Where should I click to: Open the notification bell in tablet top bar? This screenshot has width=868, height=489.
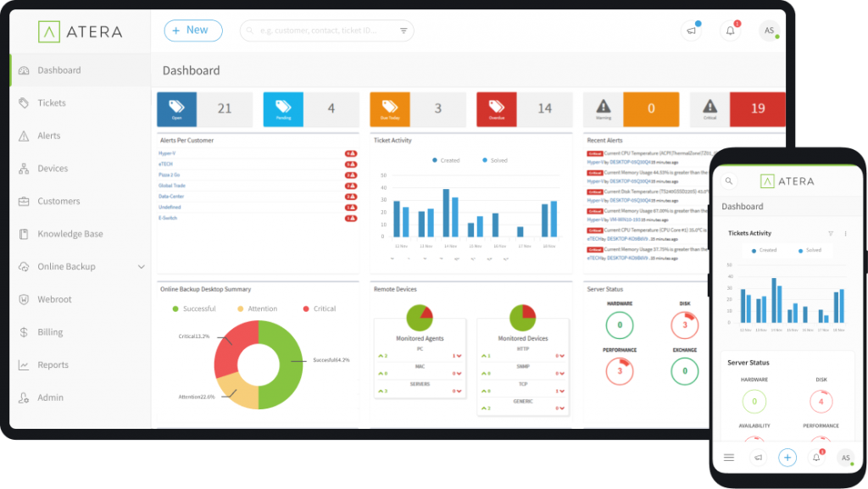(x=731, y=31)
